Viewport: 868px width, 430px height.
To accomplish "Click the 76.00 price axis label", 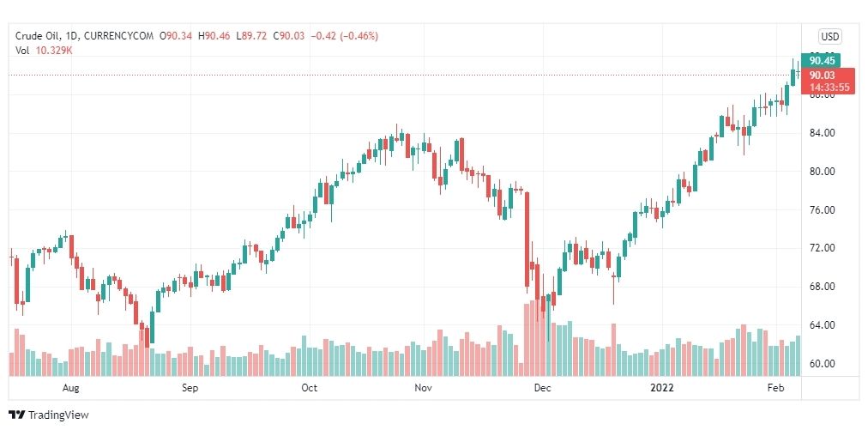I will [822, 210].
